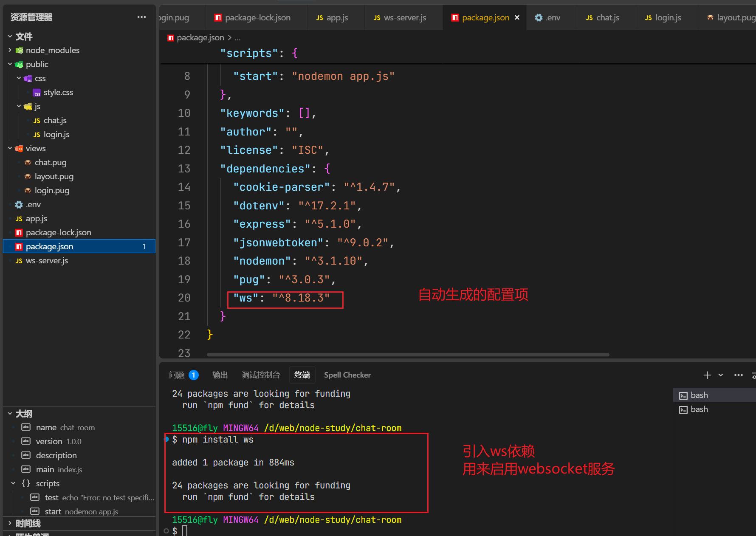756x536 pixels.
Task: Open app.js in the explorer tree
Action: point(36,218)
